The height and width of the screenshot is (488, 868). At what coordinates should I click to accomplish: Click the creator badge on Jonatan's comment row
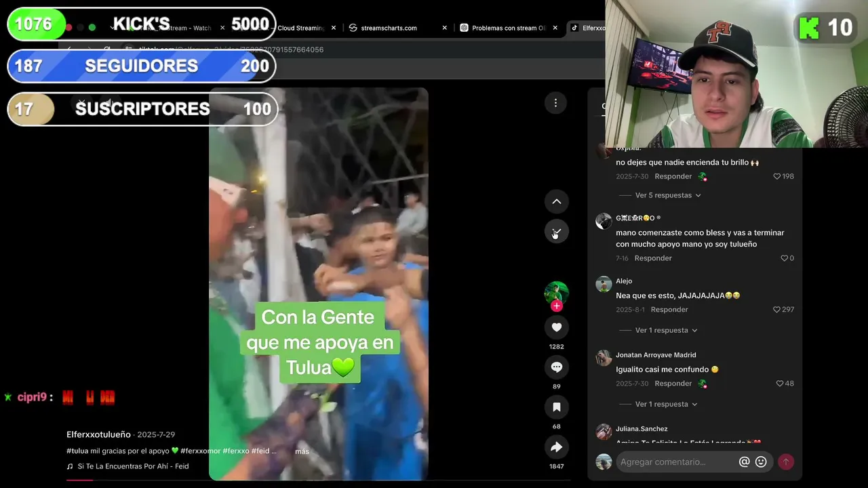tap(703, 384)
